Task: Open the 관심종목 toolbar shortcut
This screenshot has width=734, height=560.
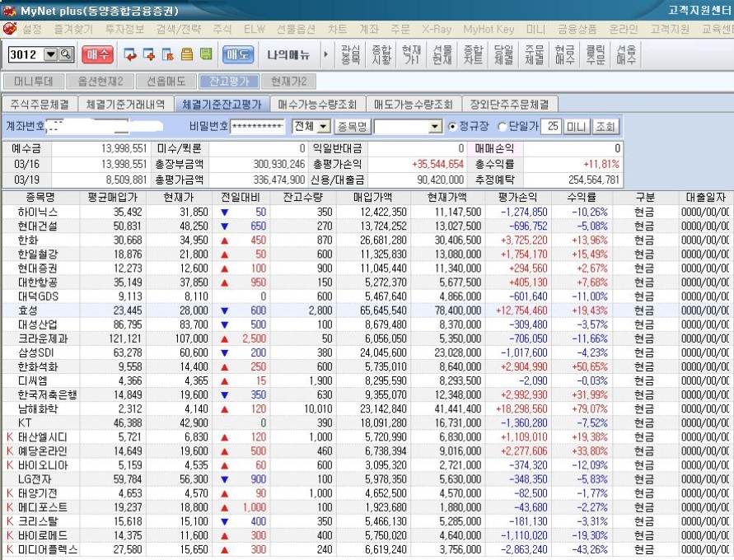Action: tap(350, 54)
